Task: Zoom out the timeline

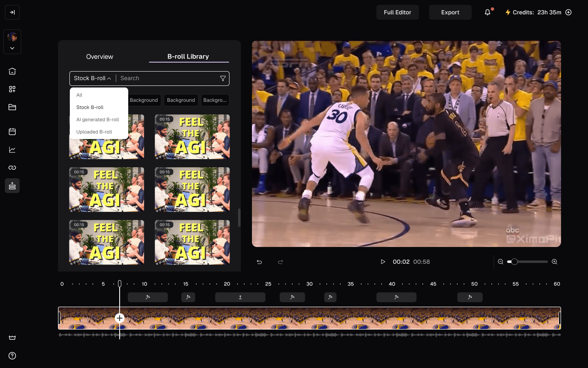Action: click(x=501, y=262)
